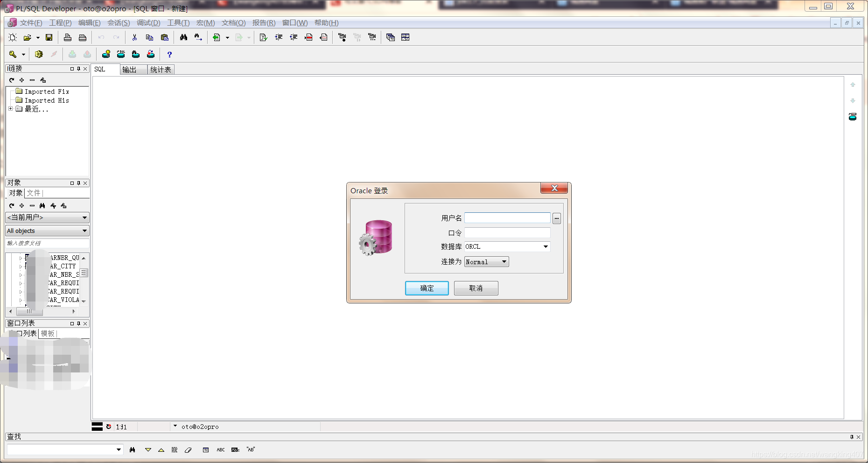Image resolution: width=868 pixels, height=463 pixels.
Task: Expand the 最近... folder in tree
Action: (x=10, y=109)
